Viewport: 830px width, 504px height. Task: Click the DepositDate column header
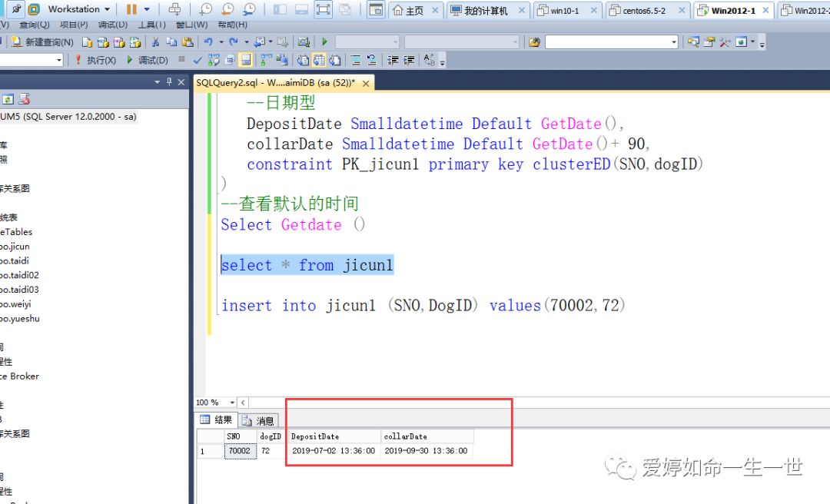click(x=334, y=436)
